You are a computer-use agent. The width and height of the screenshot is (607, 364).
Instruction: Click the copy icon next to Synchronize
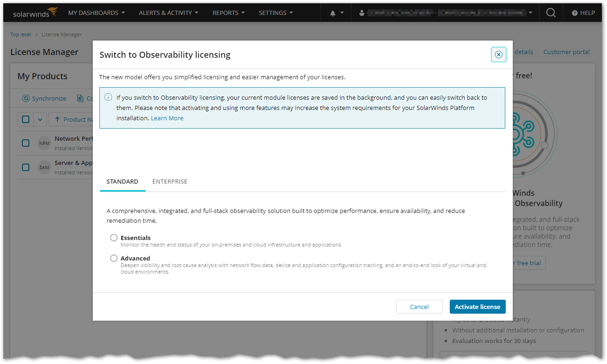(x=80, y=99)
